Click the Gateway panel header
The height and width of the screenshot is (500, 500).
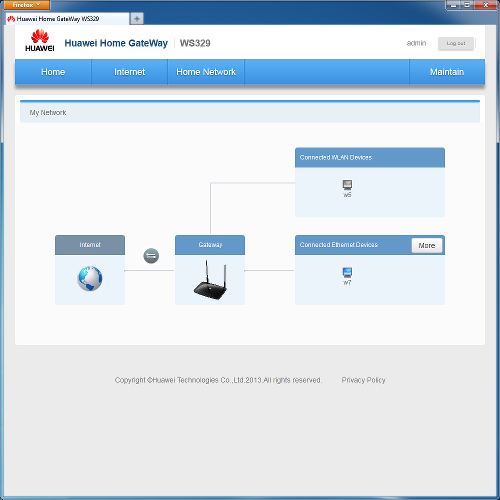pyautogui.click(x=210, y=245)
